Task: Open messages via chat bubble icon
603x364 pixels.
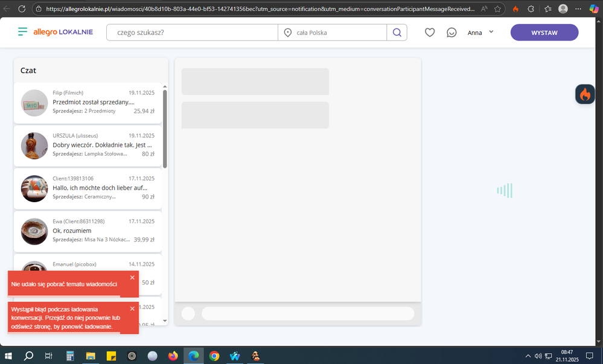Action: coord(451,33)
